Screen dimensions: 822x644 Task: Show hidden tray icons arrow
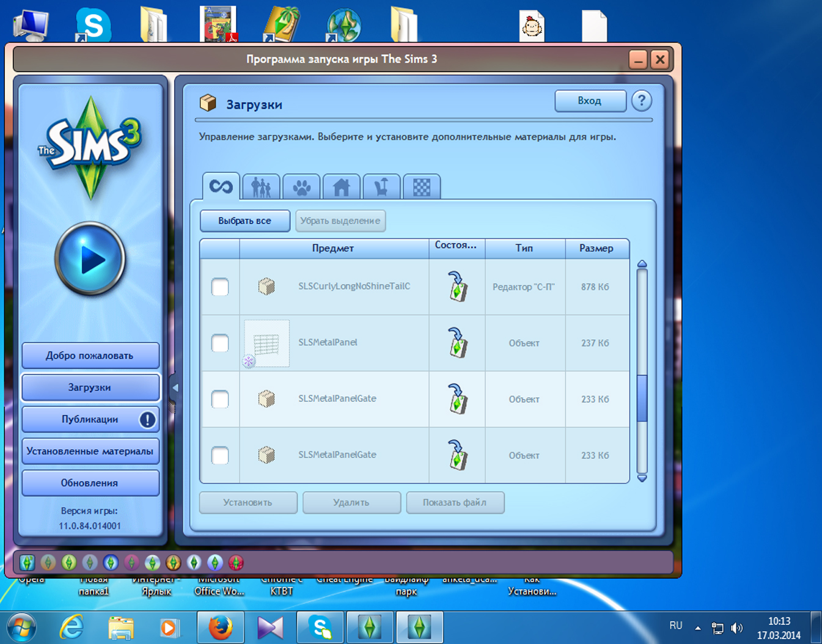697,628
